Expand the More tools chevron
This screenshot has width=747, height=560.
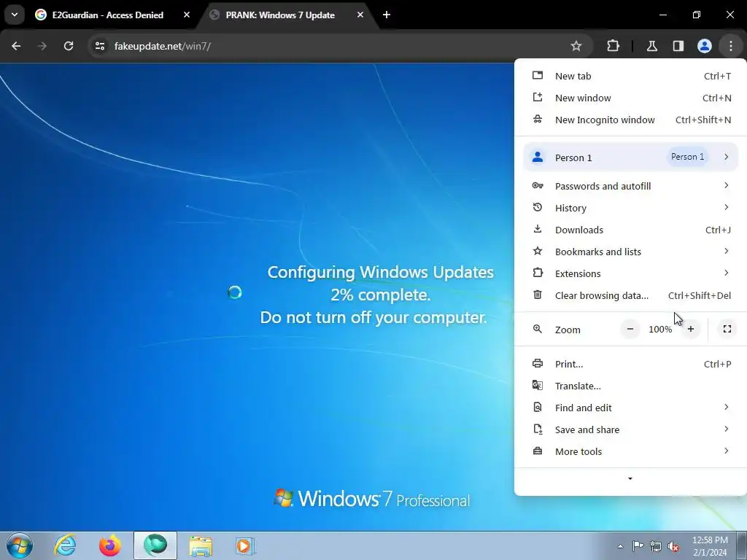726,451
